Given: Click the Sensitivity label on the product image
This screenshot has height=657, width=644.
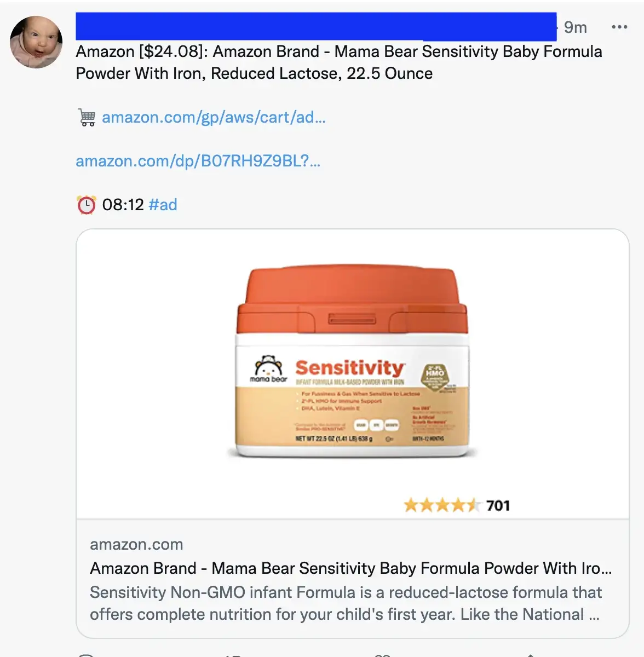Looking at the screenshot, I should point(350,368).
